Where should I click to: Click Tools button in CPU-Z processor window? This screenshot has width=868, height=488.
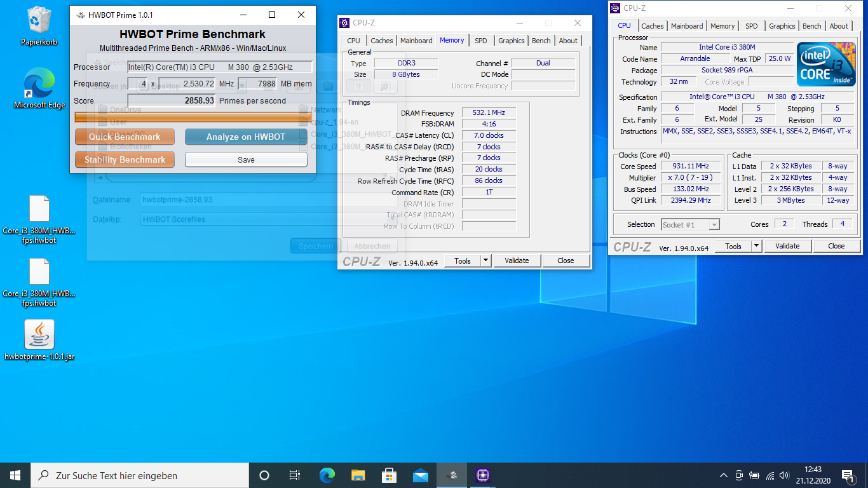tap(733, 246)
